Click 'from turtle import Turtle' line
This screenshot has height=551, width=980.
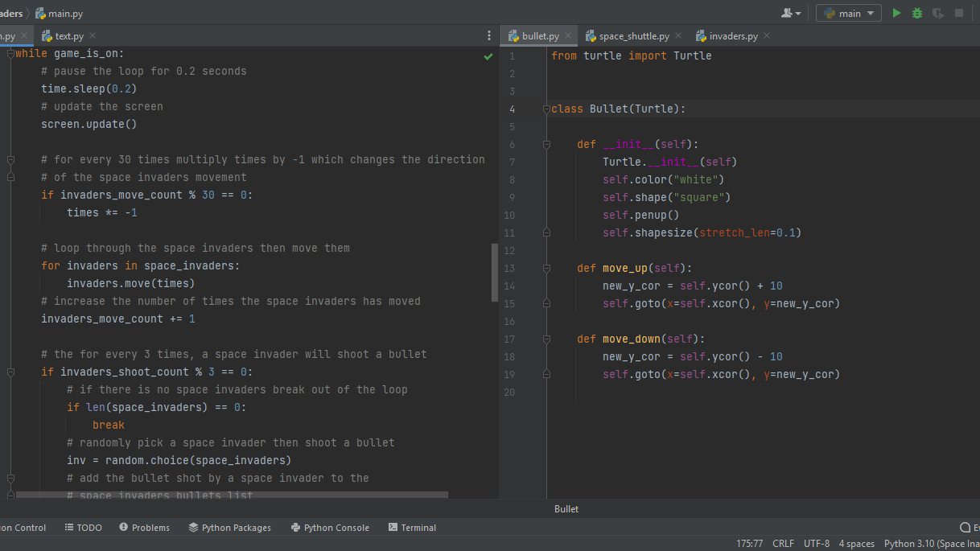[x=632, y=56]
